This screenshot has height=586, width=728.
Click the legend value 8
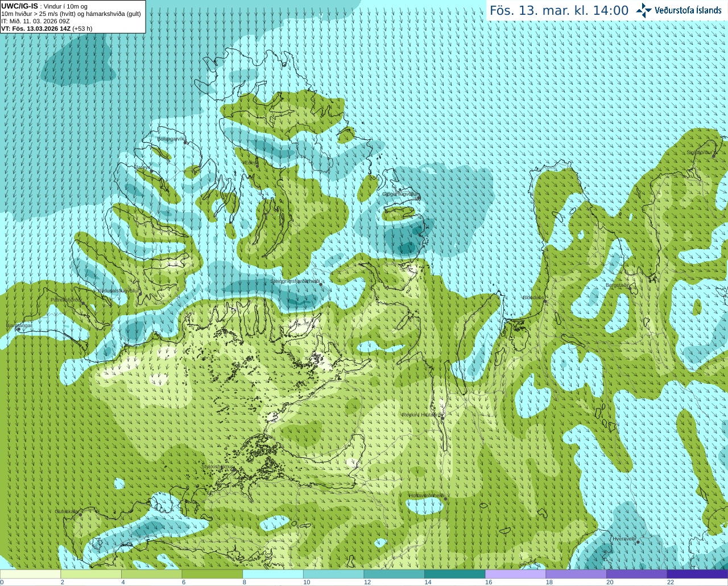(245, 583)
